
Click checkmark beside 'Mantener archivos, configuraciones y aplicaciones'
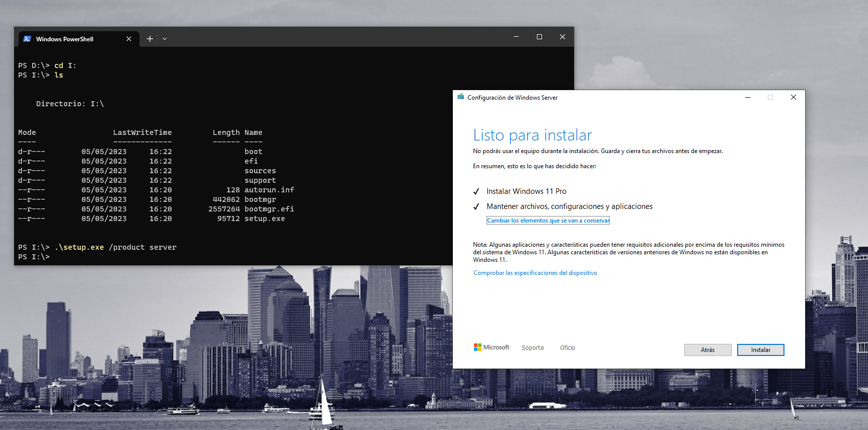coord(476,206)
